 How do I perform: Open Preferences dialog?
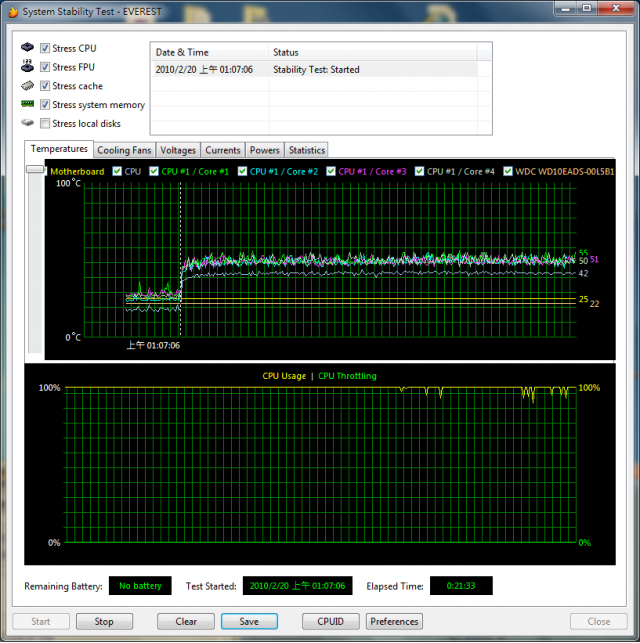[x=394, y=621]
